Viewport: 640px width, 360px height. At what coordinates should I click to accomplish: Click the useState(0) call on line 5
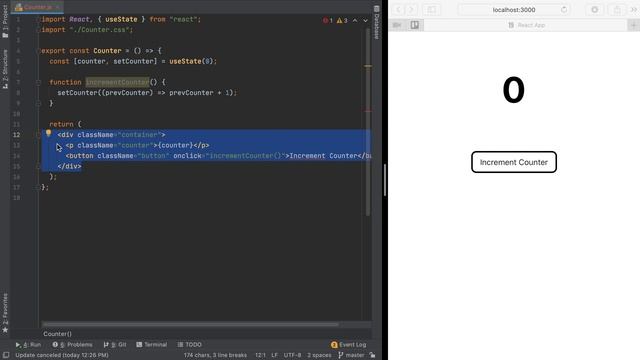[x=191, y=61]
